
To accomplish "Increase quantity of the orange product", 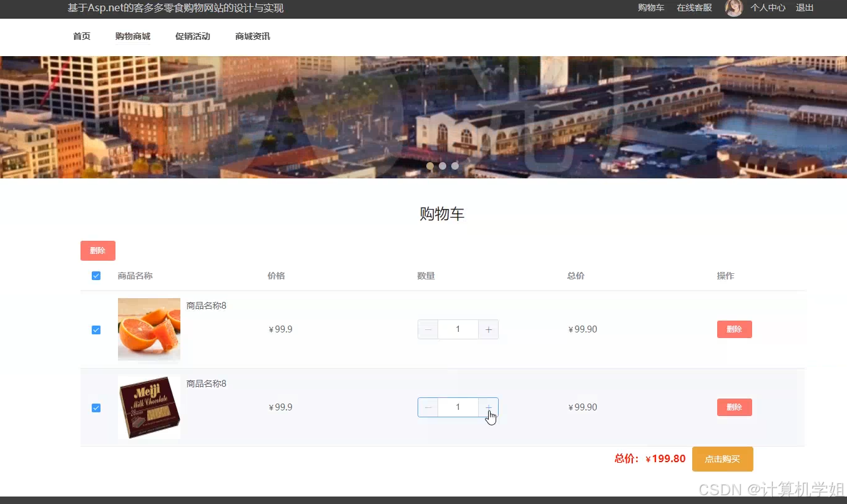I will pyautogui.click(x=488, y=329).
